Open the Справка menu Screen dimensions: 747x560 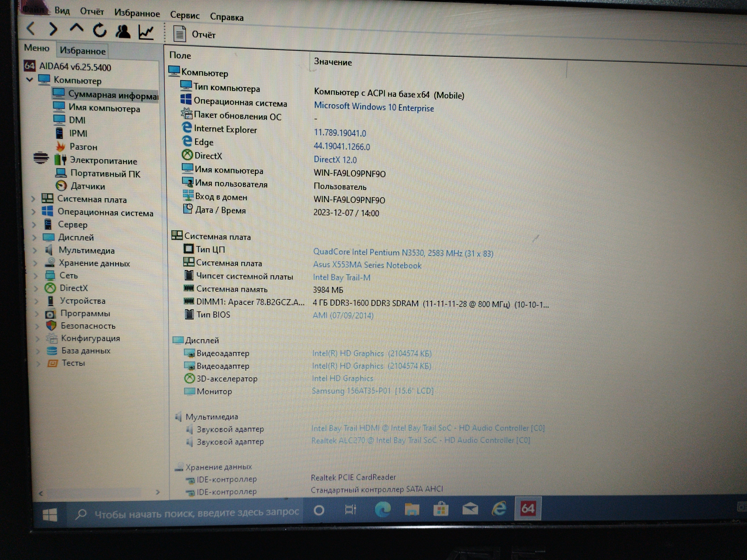tap(227, 17)
